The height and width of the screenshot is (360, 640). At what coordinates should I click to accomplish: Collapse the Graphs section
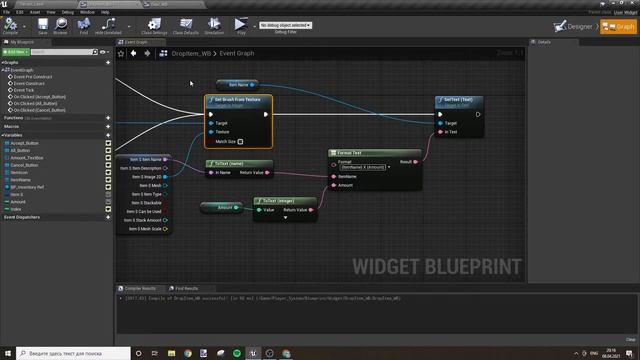(x=2, y=62)
